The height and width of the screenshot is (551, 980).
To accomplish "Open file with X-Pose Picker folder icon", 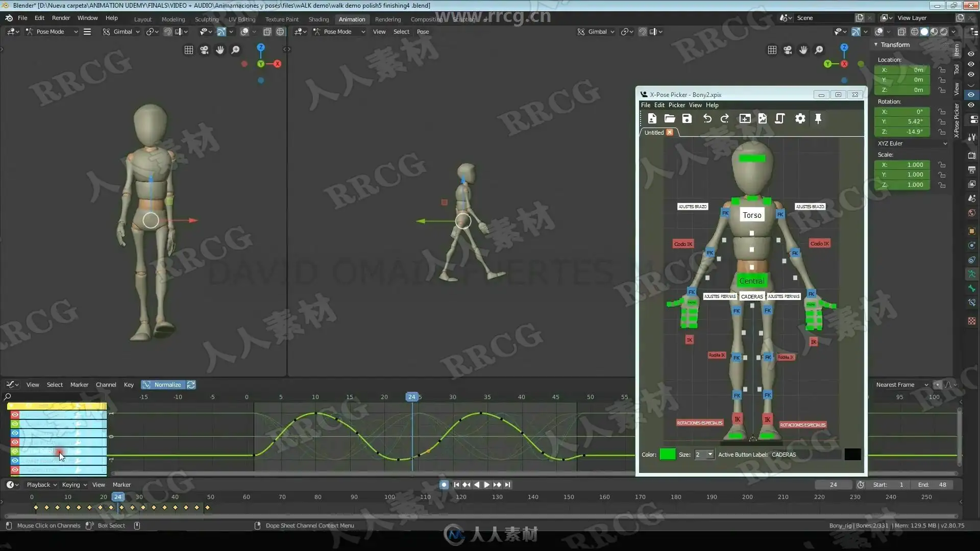I will (x=670, y=118).
